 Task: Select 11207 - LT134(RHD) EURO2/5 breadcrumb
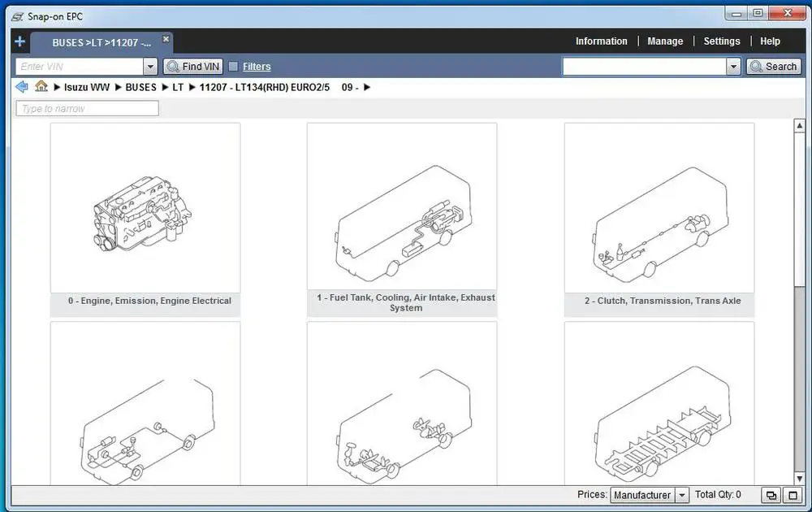click(264, 87)
